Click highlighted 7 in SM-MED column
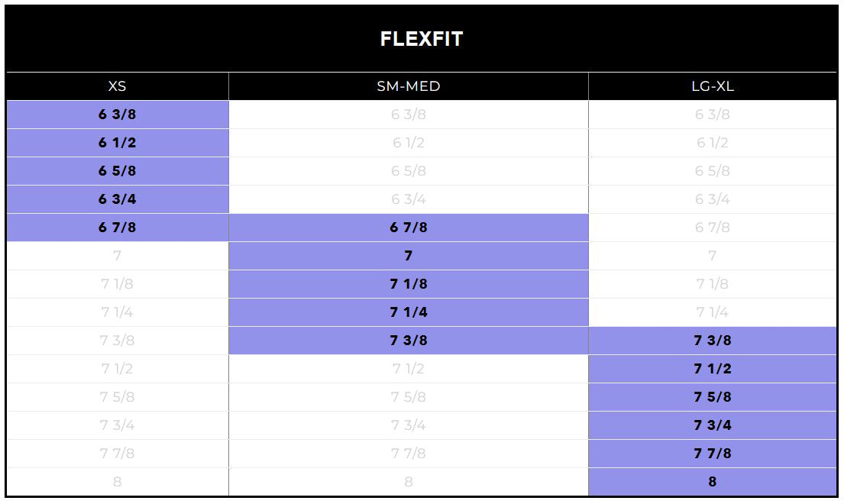This screenshot has height=504, width=844. tap(409, 256)
